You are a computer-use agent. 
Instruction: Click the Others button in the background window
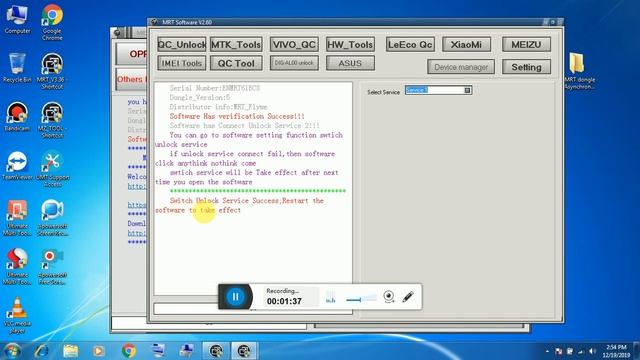pos(131,79)
